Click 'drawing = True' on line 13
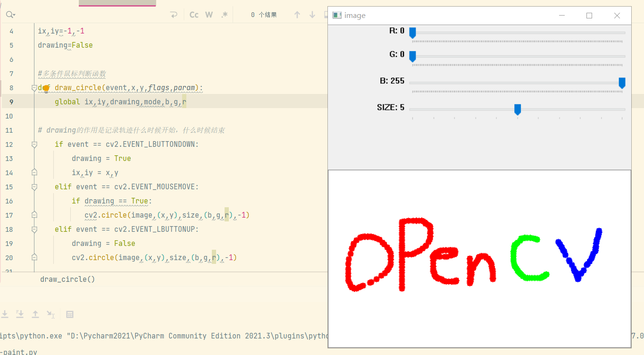Viewport: 644px width, 355px height. tap(101, 159)
